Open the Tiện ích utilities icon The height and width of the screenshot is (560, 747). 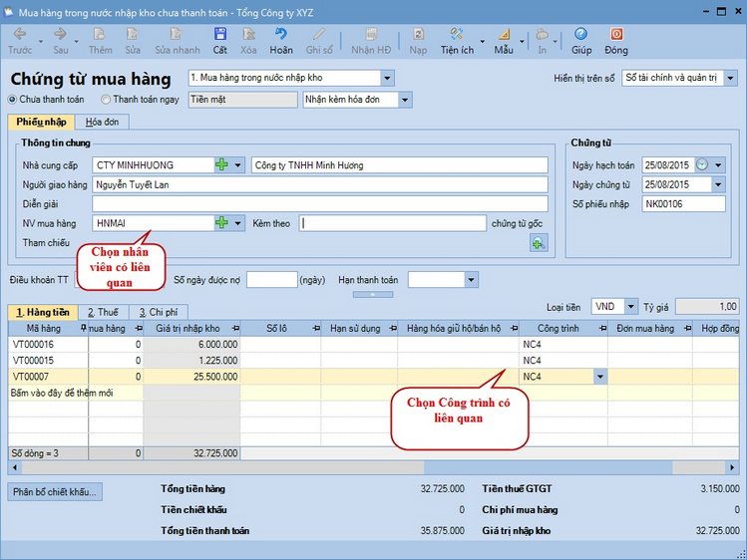point(457,34)
